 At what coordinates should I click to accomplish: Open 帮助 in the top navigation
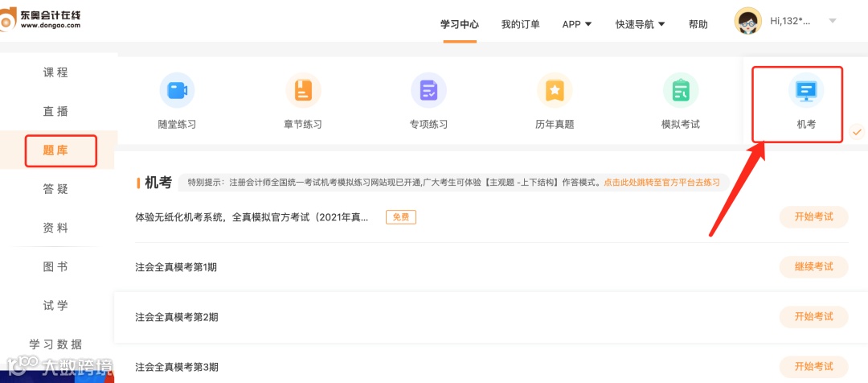pyautogui.click(x=698, y=24)
